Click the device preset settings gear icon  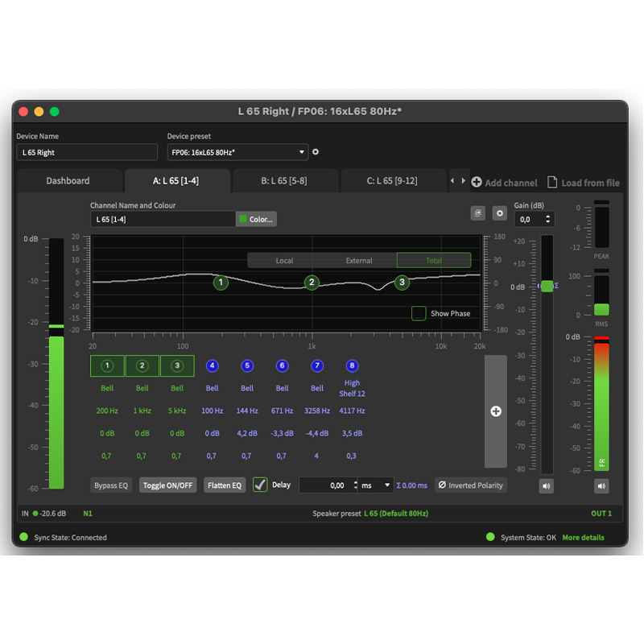(316, 152)
